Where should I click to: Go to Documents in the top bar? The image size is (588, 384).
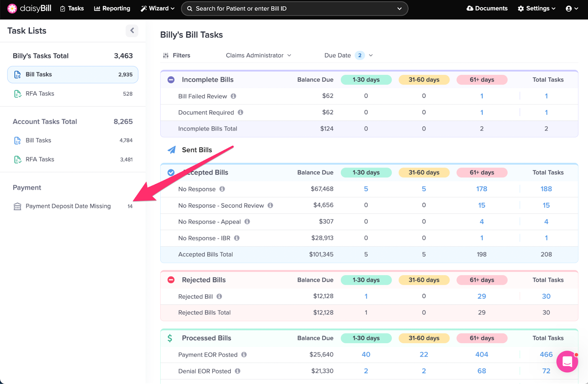click(x=487, y=8)
